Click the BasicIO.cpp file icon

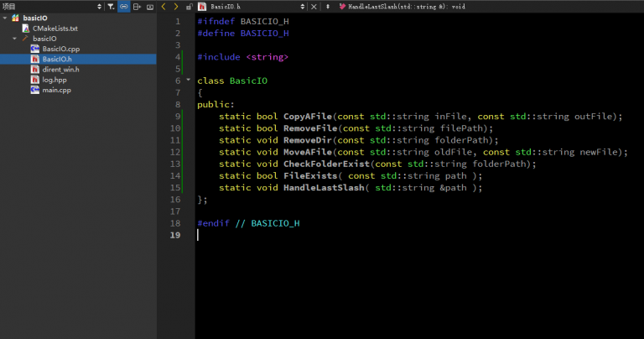[x=35, y=49]
